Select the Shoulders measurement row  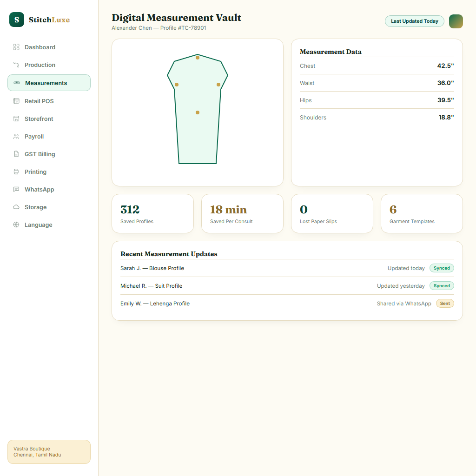pyautogui.click(x=377, y=118)
